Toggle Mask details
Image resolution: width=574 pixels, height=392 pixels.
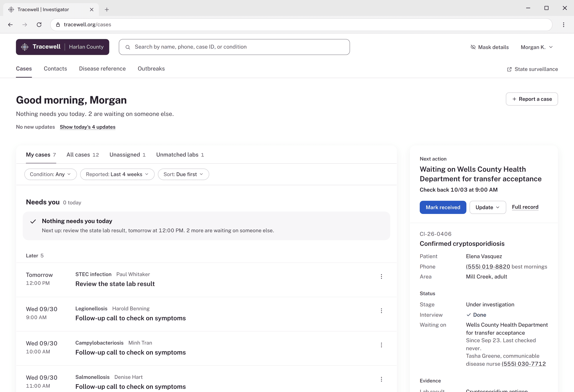coord(489,47)
